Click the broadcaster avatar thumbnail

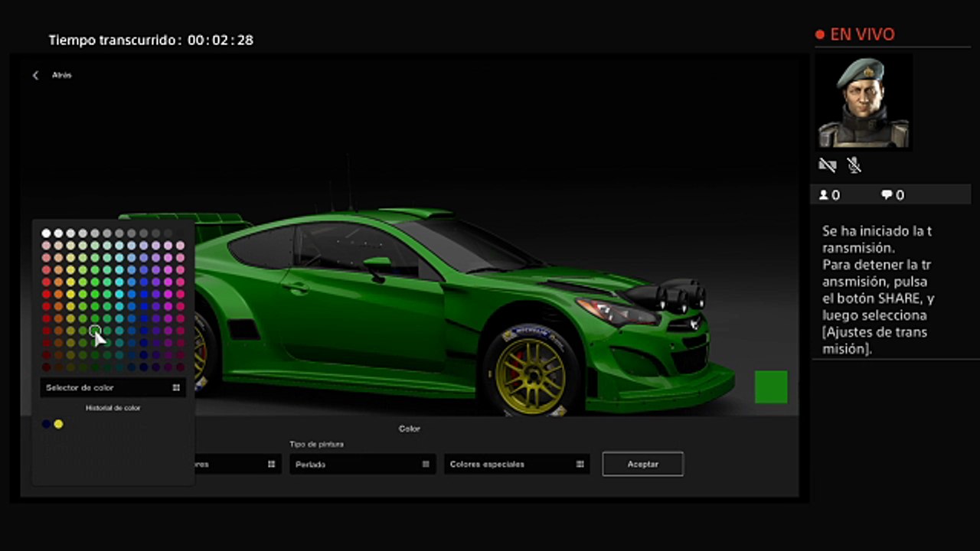coord(863,102)
